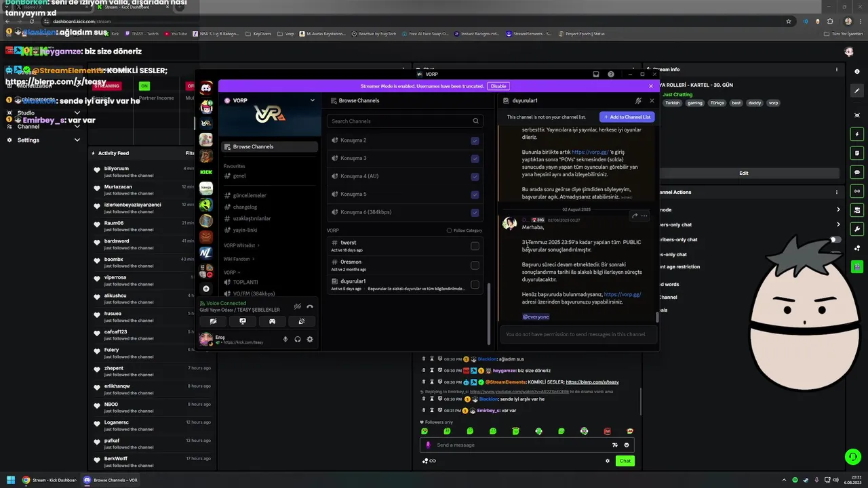Viewport: 868px width, 488px height.
Task: Open the changelog channel
Action: click(271, 207)
